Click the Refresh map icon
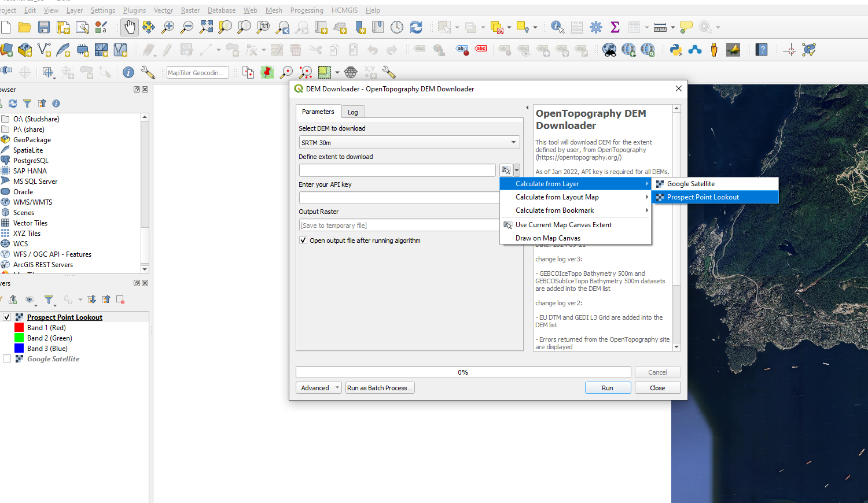This screenshot has width=868, height=503. pyautogui.click(x=416, y=27)
